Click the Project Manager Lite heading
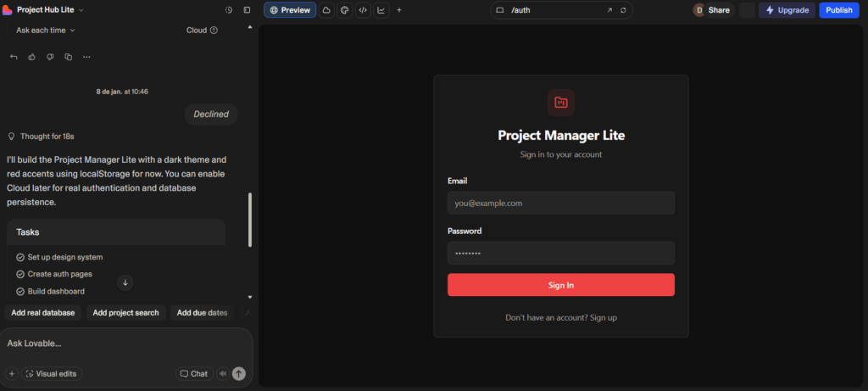Viewport: 868px width, 391px height. pos(561,136)
